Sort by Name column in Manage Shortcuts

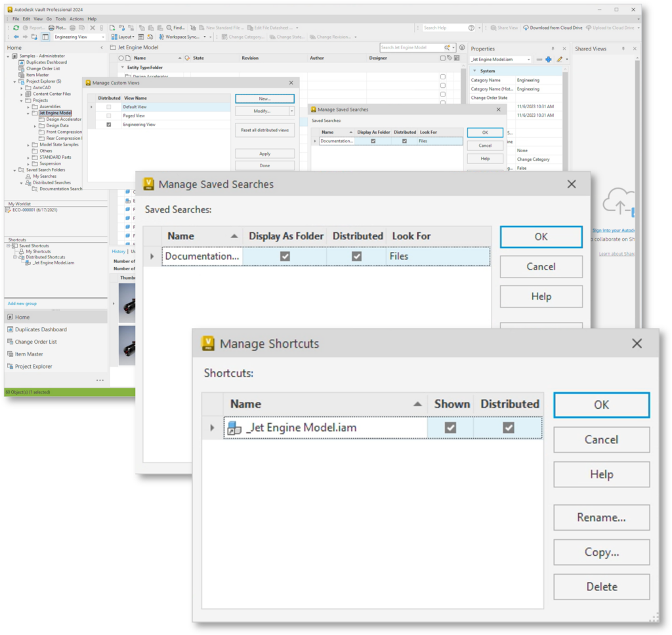point(325,404)
